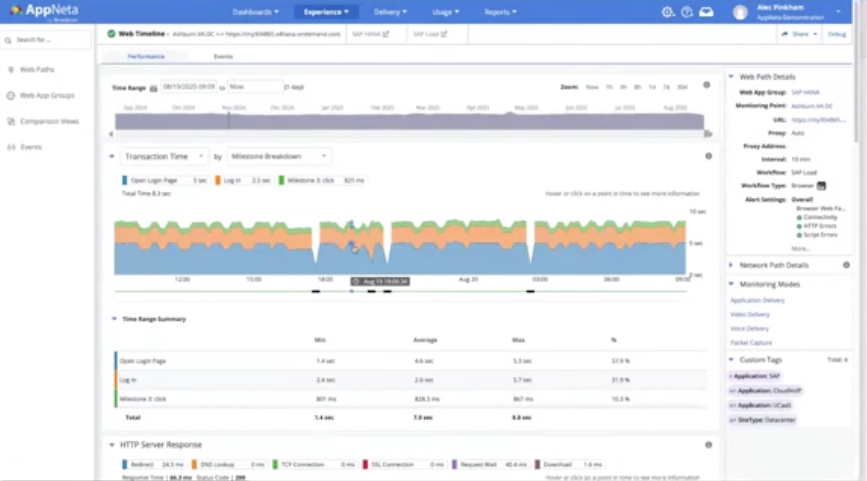Click the info icon beside Zoom options
The height and width of the screenshot is (481, 867).
coord(707,85)
